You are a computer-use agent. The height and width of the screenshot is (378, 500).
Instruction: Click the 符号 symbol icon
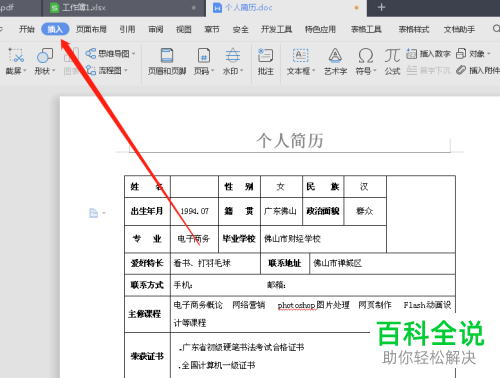[366, 55]
